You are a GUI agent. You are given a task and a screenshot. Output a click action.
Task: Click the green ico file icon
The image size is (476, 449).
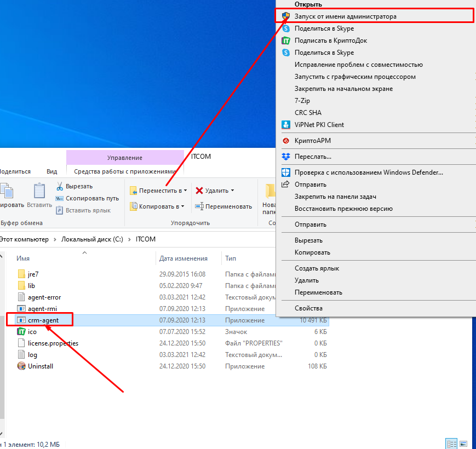click(21, 332)
